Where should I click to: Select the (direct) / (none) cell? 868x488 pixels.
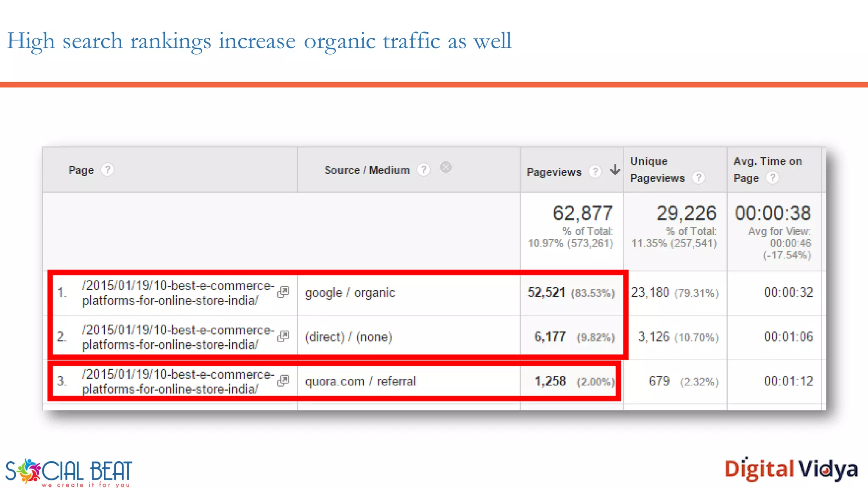pyautogui.click(x=348, y=337)
